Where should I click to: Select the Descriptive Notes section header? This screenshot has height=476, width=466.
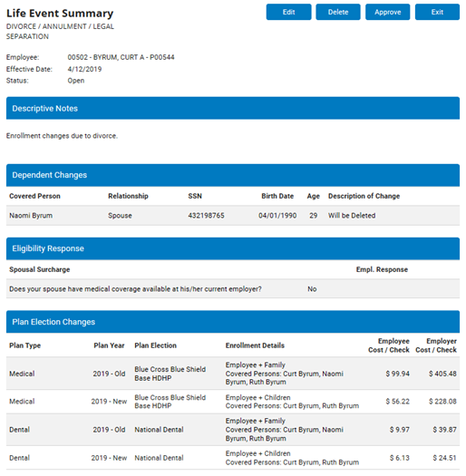[x=233, y=108]
